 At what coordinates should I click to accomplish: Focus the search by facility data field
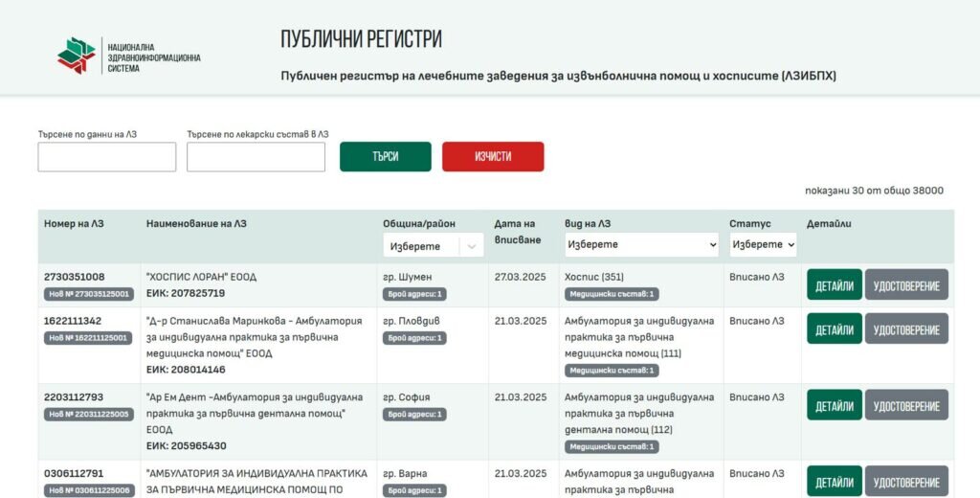pyautogui.click(x=107, y=157)
